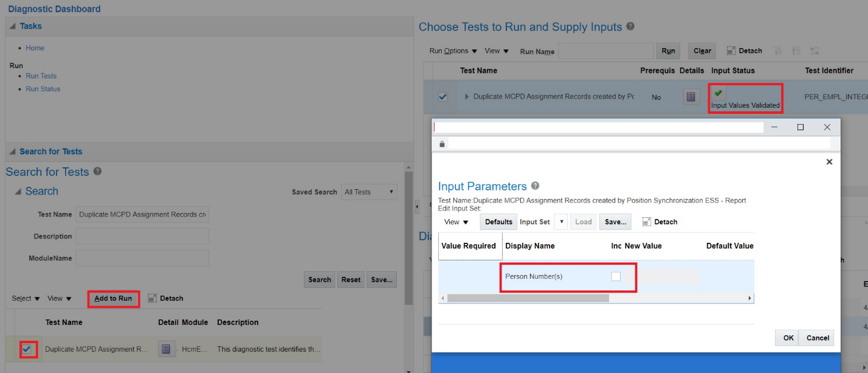Expand Duplicate MCPD test row in run table
Screen dimensions: 868x373
pyautogui.click(x=467, y=97)
